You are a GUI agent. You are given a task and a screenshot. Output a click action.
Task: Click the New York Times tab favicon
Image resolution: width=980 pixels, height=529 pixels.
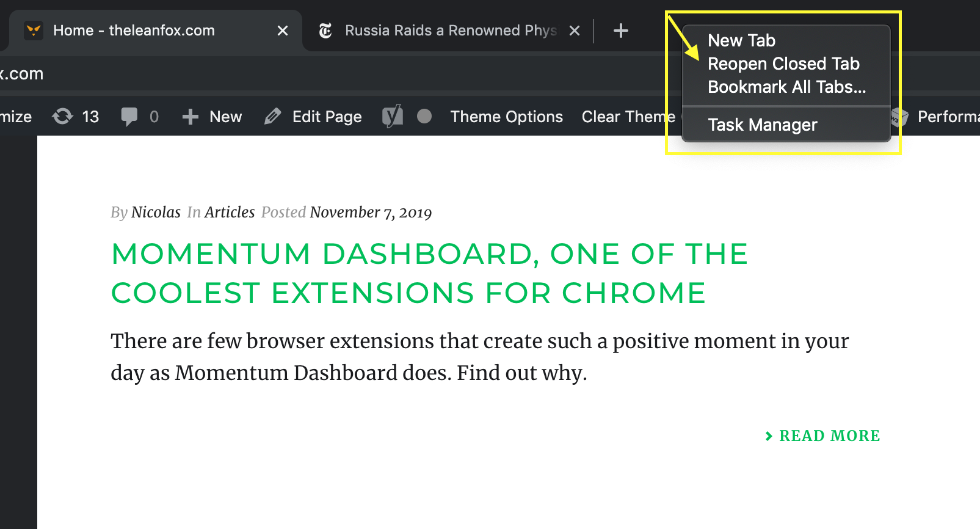click(325, 31)
